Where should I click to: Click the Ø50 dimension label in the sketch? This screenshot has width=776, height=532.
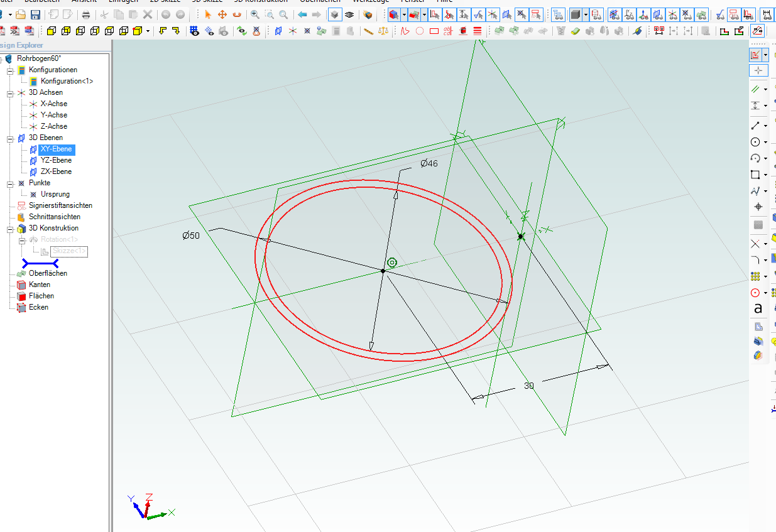191,236
